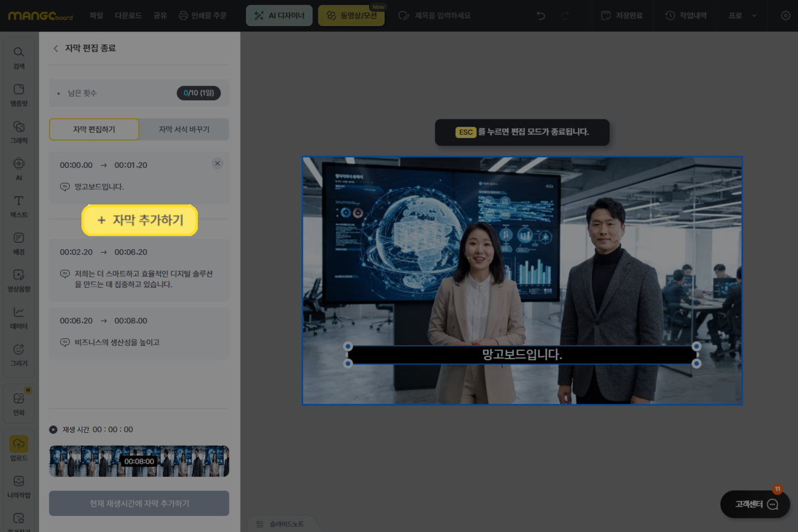Switch to 자막 서식 바꾸기 tab
The image size is (798, 532).
click(x=184, y=129)
